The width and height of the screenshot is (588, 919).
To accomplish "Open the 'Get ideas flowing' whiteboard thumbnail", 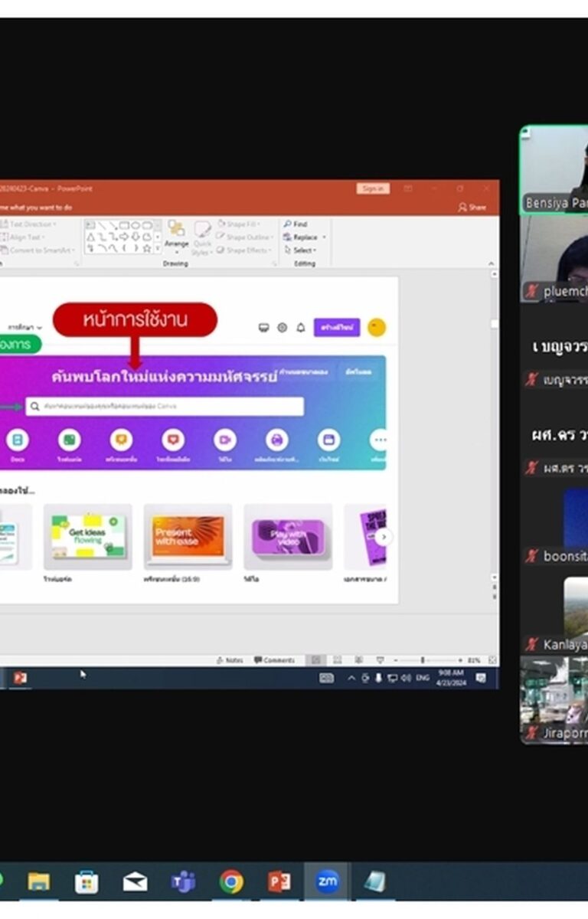I will click(88, 536).
